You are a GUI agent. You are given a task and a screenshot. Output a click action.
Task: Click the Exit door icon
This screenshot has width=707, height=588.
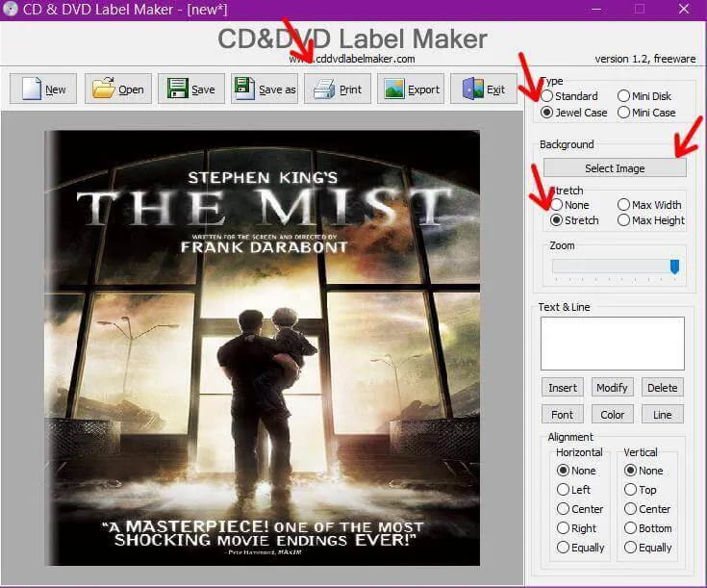[472, 88]
